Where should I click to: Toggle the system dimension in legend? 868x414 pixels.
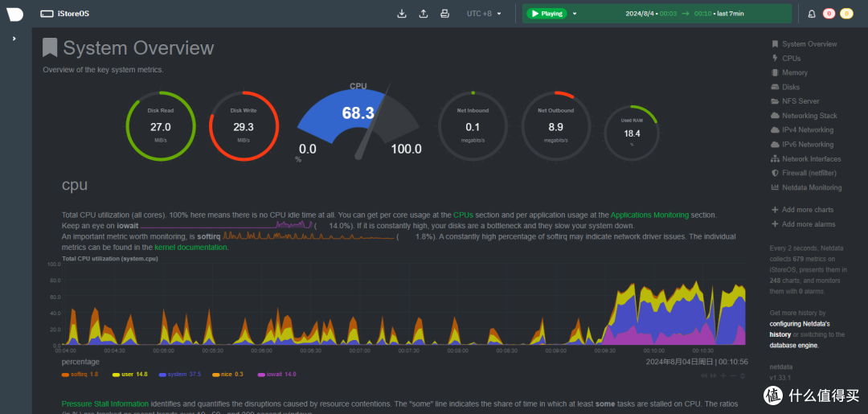180,374
